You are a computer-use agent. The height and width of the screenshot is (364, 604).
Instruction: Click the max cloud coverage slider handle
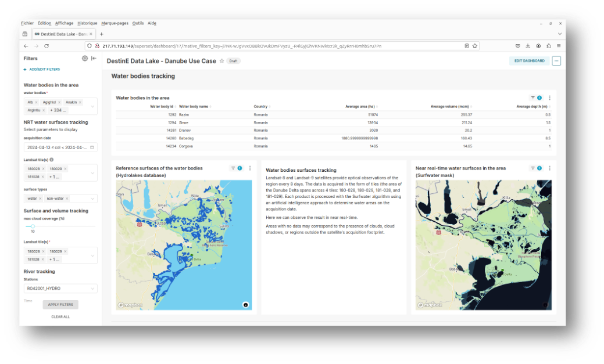coord(33,226)
